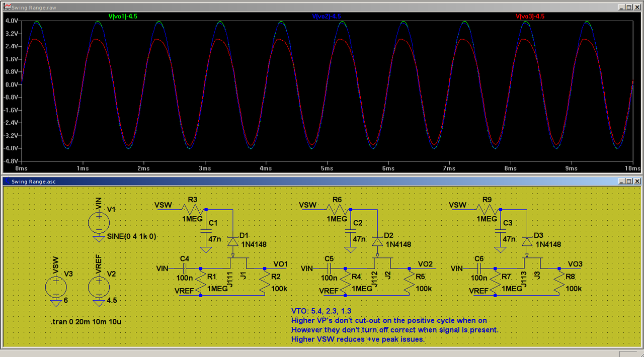
Task: Select resistor R1 symbol
Action: point(201,282)
